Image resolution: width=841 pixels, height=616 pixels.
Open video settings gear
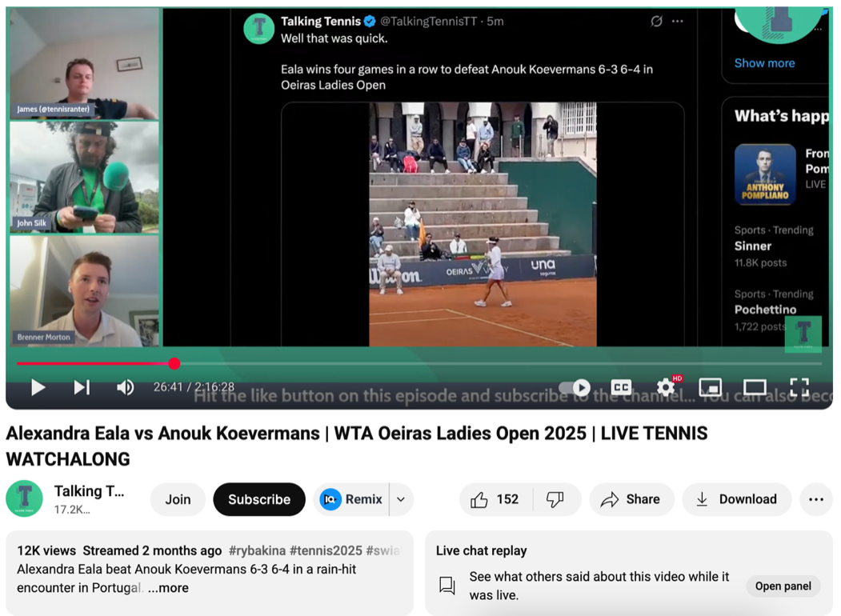[666, 387]
